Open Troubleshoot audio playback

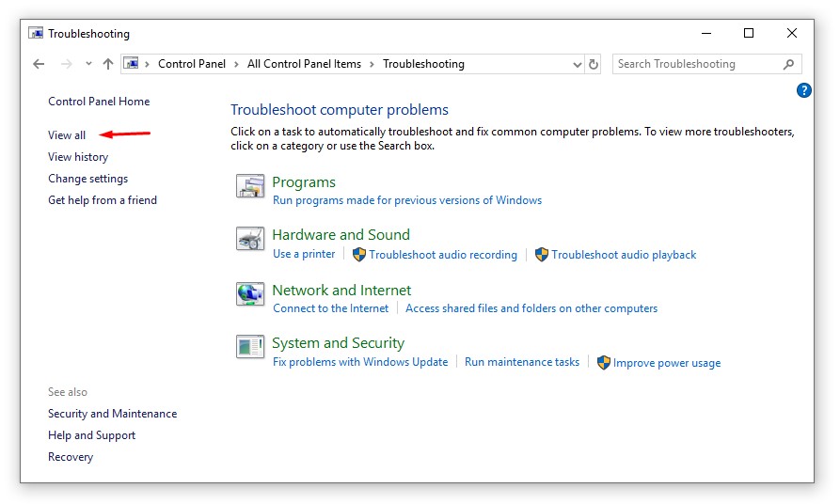pos(624,255)
